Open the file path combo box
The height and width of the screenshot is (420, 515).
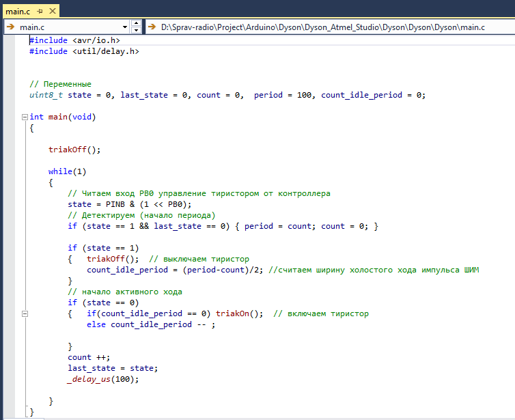coord(332,27)
